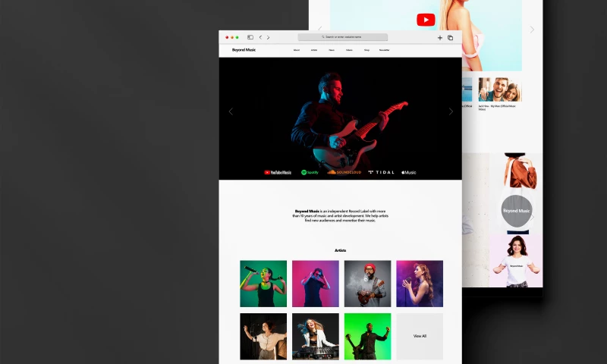Go forward with the browser forward arrow

click(x=268, y=37)
